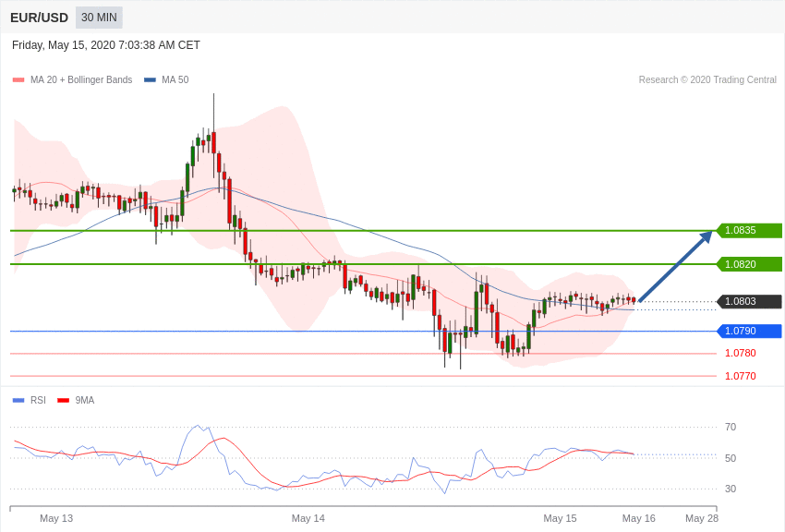Select the 1.0820 resistance price label
The width and height of the screenshot is (785, 532).
[x=750, y=264]
